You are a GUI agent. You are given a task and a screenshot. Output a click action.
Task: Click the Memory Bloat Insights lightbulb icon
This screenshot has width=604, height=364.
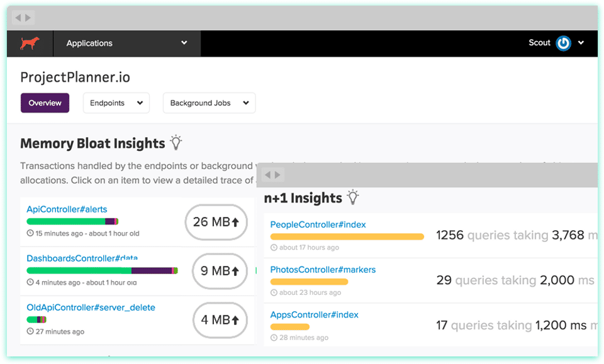point(176,143)
